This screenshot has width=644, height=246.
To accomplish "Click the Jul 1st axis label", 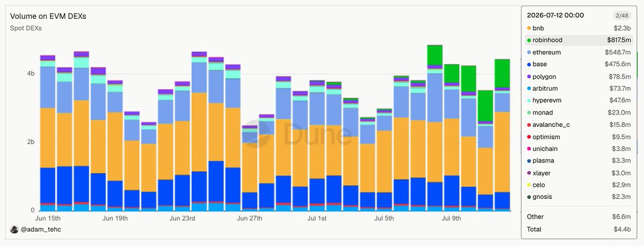I will pyautogui.click(x=317, y=219).
